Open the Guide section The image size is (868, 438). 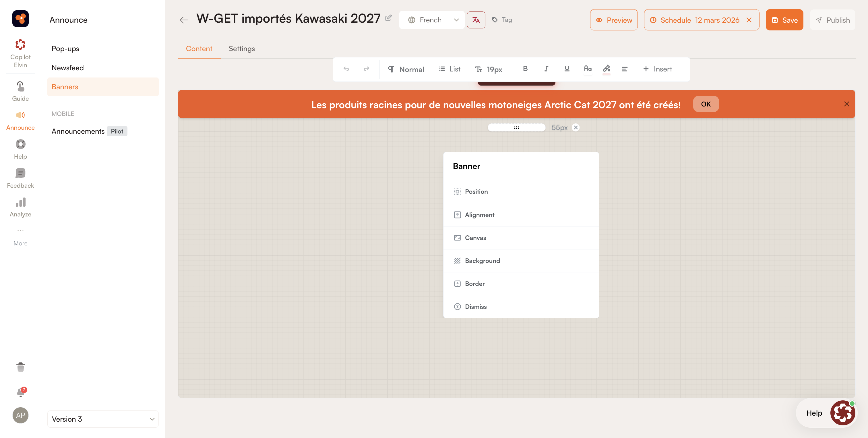(x=20, y=91)
